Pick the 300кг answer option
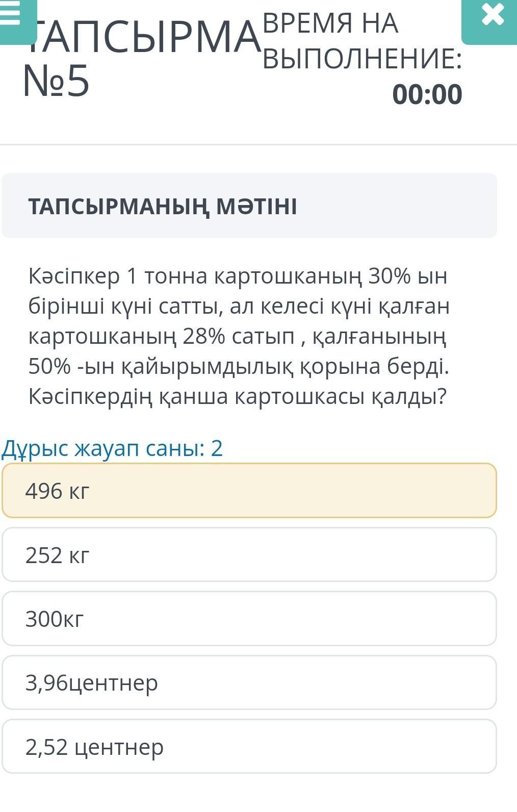The height and width of the screenshot is (812, 517). click(x=249, y=619)
